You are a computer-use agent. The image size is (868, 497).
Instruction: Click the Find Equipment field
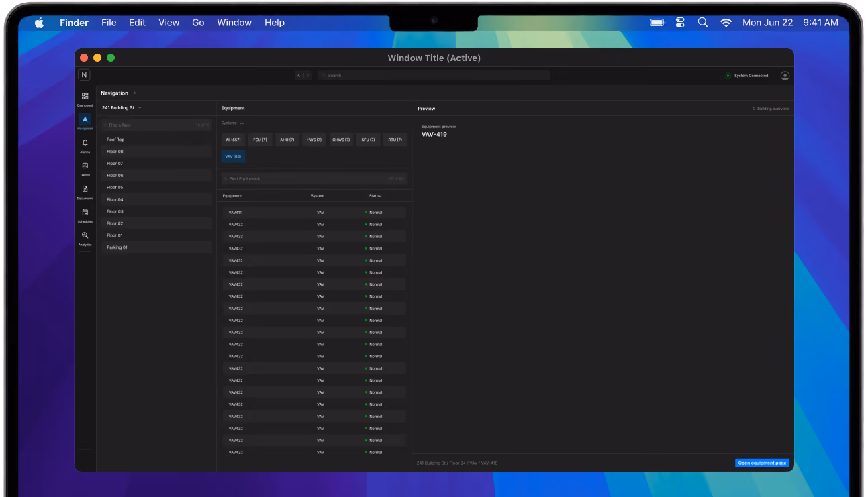click(314, 179)
